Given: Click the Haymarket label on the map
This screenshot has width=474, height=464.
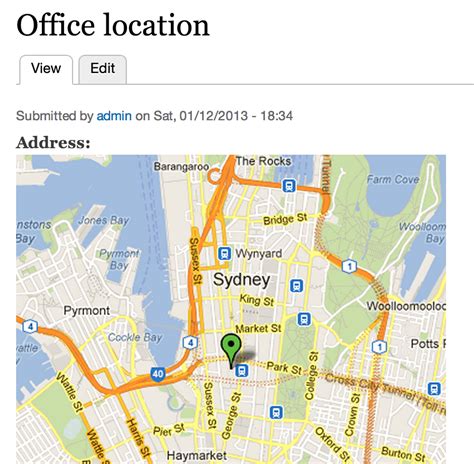Looking at the screenshot, I should point(197,455).
